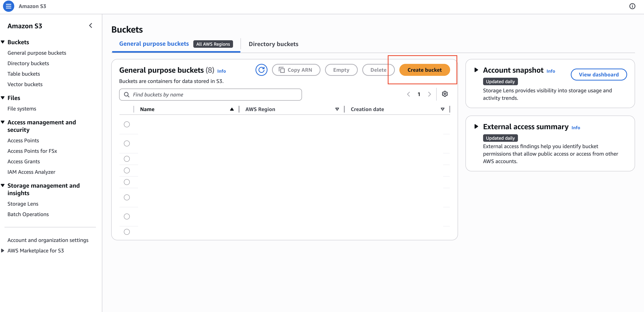This screenshot has height=312, width=644.
Task: Collapse the Amazon S3 side panel
Action: pos(91,25)
